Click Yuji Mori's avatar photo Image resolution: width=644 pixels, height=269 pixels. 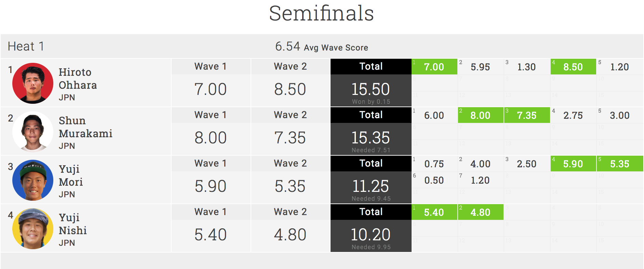coord(33,180)
